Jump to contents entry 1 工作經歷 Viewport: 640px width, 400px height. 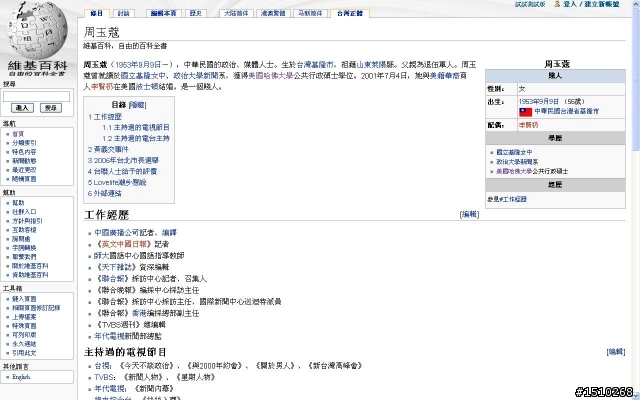click(x=105, y=117)
